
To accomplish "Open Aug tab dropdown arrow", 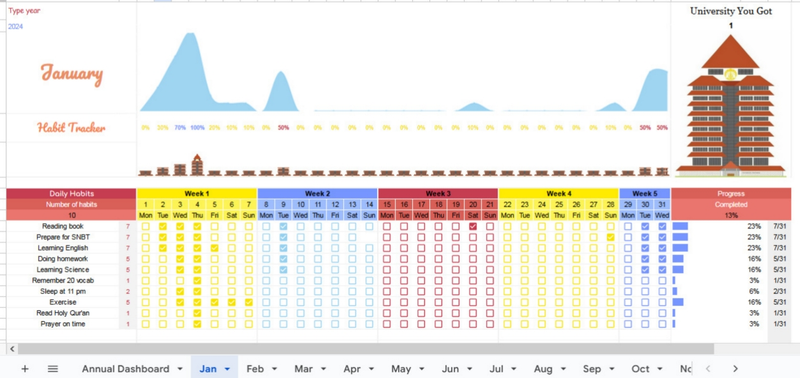I will 563,369.
